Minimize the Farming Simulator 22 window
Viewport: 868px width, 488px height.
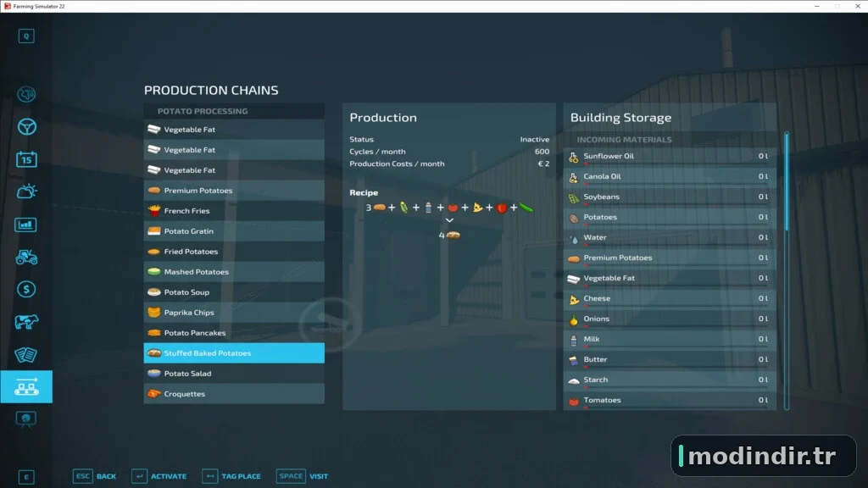(x=816, y=6)
